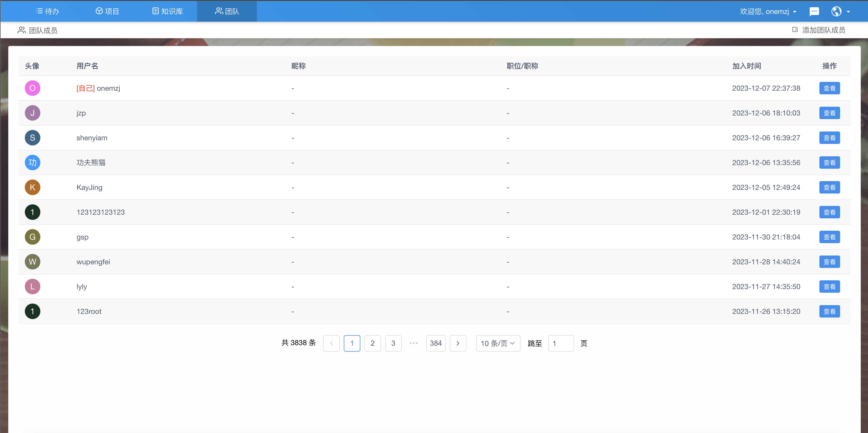Click the wupengfei avatar circle
This screenshot has height=433, width=868.
pos(32,262)
